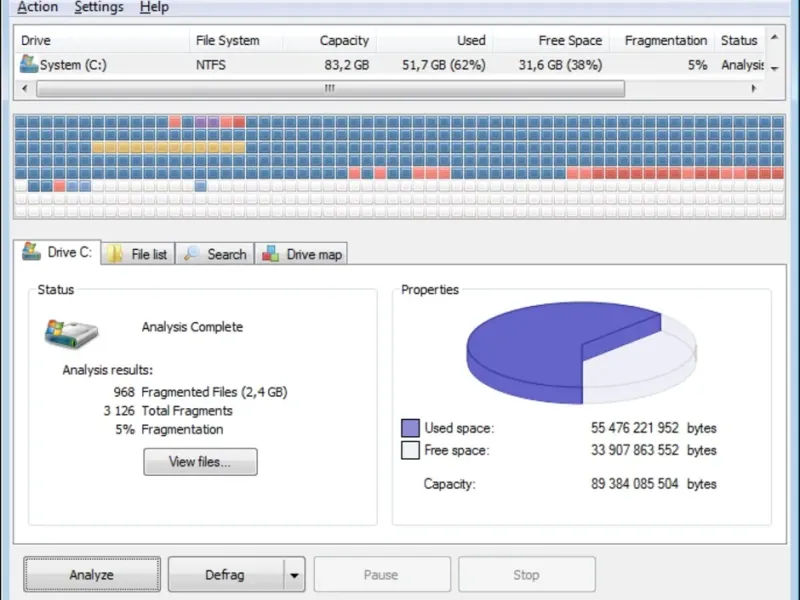Click the yellow block strip in cluster map
This screenshot has width=800, height=600.
point(168,148)
